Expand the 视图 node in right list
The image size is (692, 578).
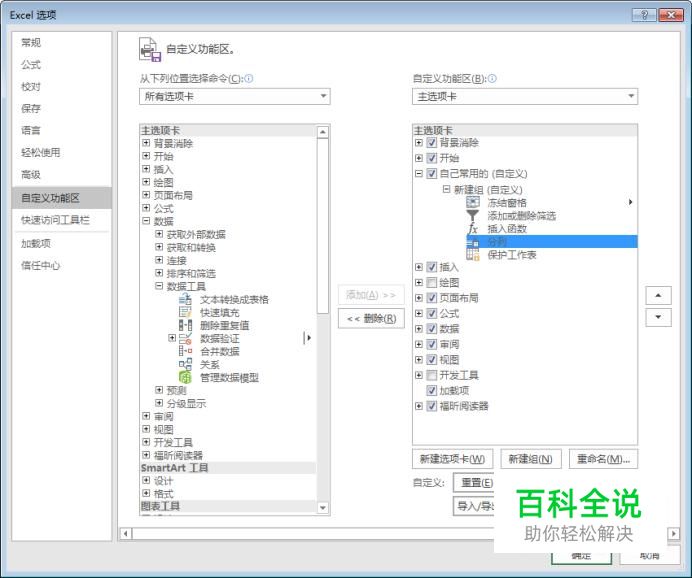(419, 360)
